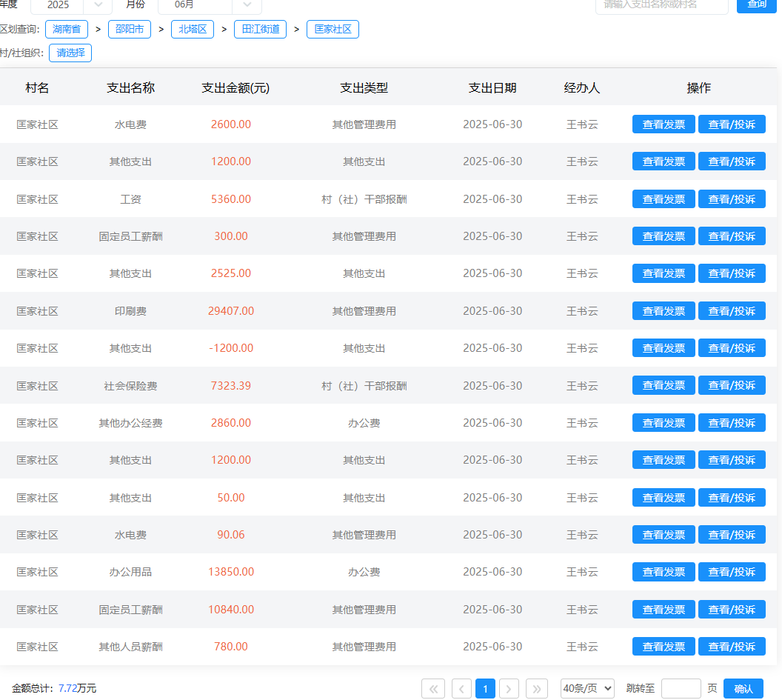This screenshot has width=782, height=700.
Task: View invoice for 工资 5360.00 row
Action: [x=664, y=199]
